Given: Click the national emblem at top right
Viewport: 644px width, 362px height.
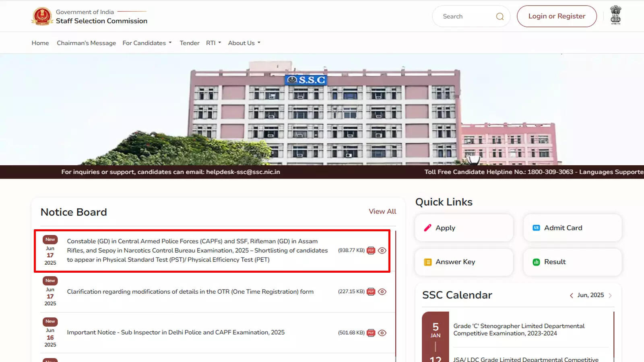Looking at the screenshot, I should click(x=616, y=16).
